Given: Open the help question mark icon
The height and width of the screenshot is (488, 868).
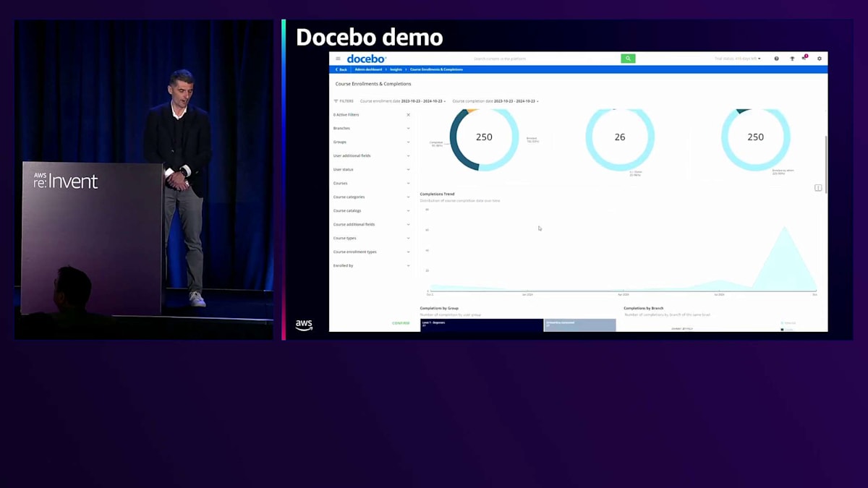Looking at the screenshot, I should (x=777, y=59).
